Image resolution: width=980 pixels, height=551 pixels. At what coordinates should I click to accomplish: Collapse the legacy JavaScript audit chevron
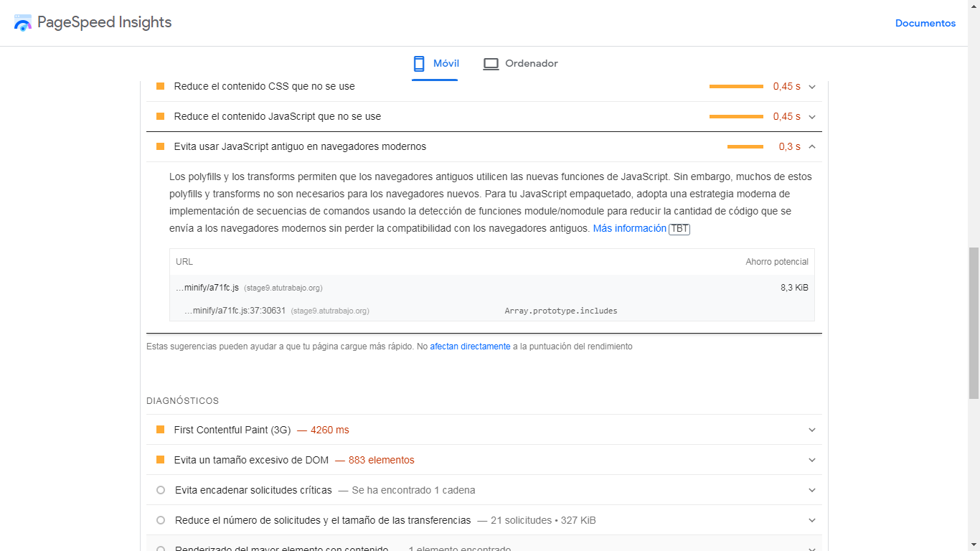click(812, 146)
